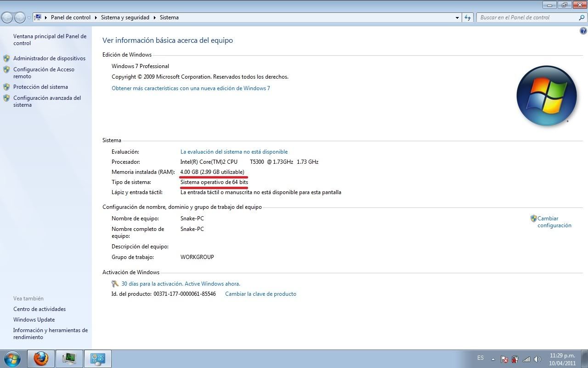The width and height of the screenshot is (588, 368).
Task: Open Centro de actividades link
Action: click(x=40, y=309)
